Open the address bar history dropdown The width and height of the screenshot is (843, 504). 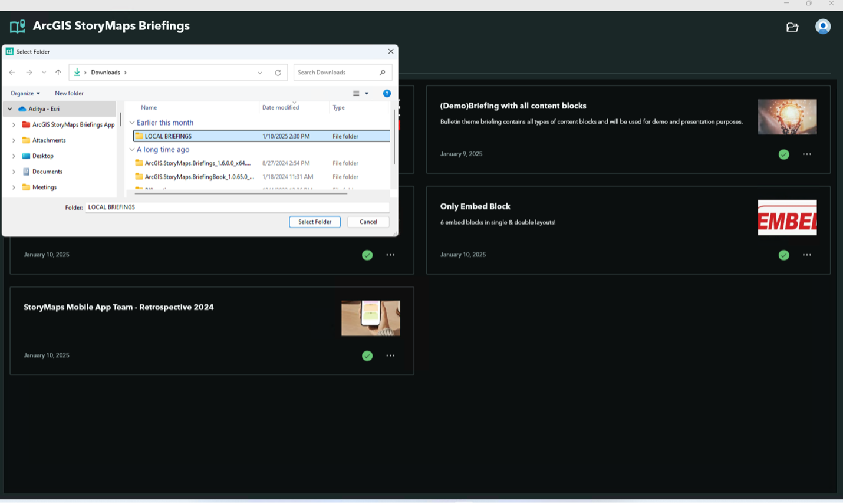click(x=259, y=73)
